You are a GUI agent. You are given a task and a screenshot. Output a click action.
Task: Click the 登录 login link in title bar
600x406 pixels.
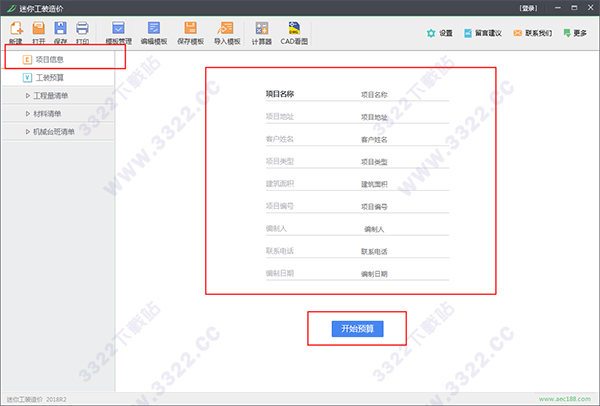click(x=528, y=8)
